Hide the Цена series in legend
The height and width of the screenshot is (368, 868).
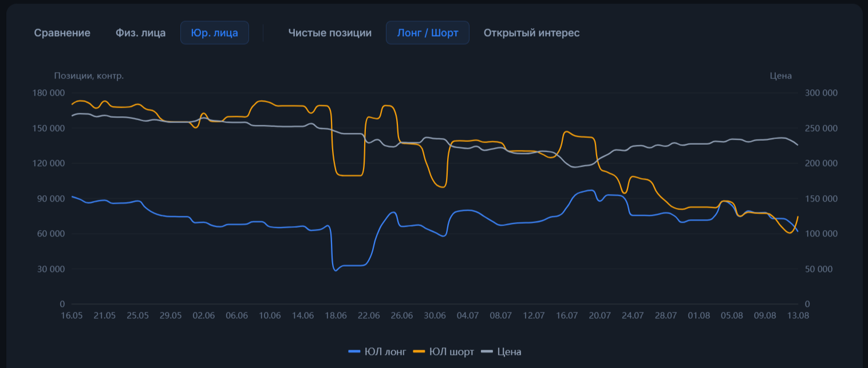pyautogui.click(x=501, y=352)
